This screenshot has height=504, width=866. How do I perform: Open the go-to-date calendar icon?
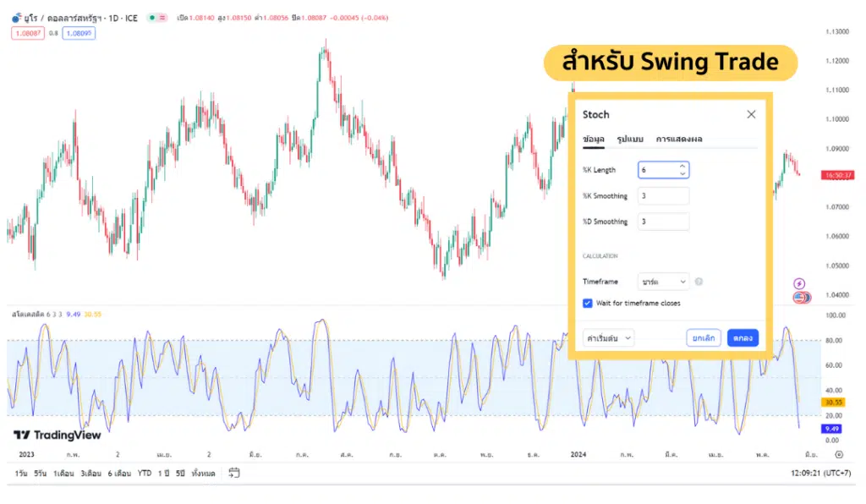point(234,473)
